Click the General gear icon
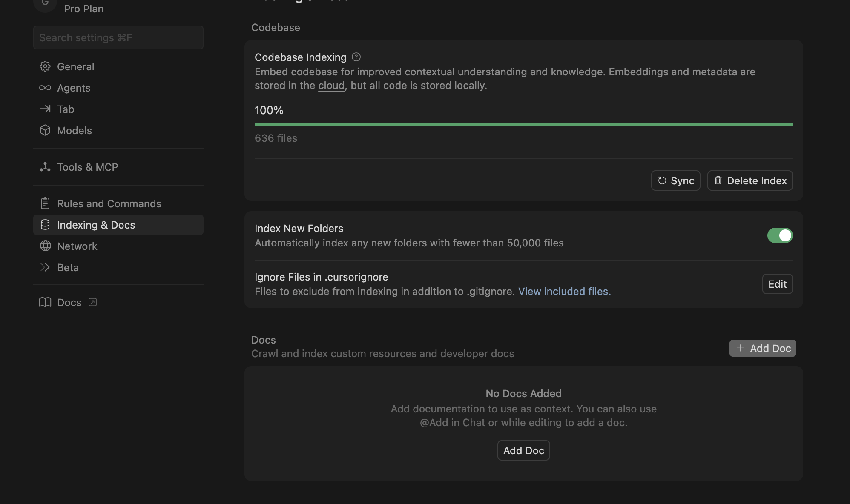Screen dimensions: 850x504 point(45,66)
